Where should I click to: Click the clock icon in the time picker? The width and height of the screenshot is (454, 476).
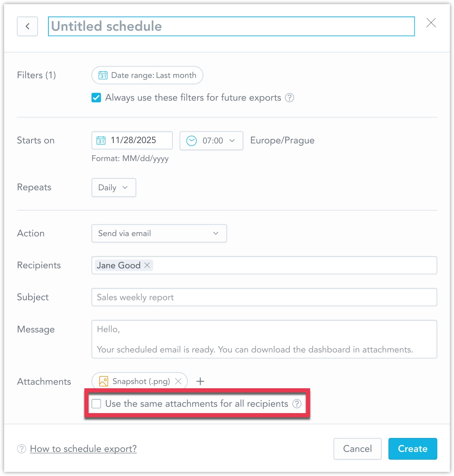pos(191,141)
